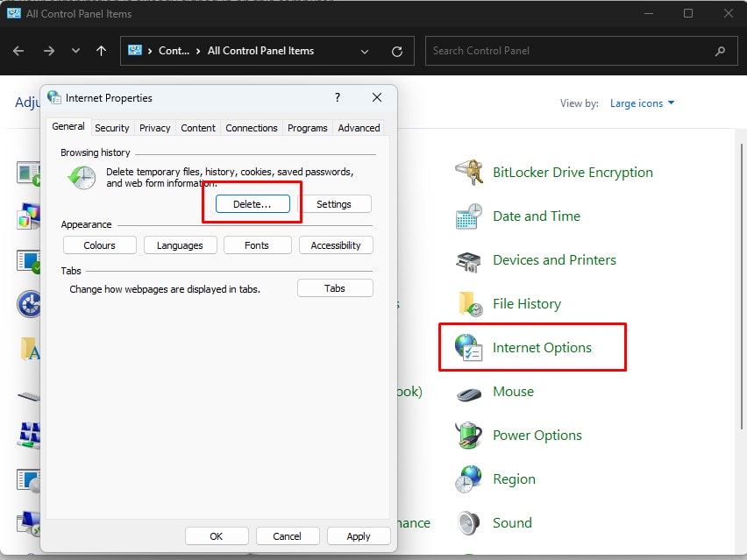Refresh the Control Panel view
The width and height of the screenshot is (747, 560).
tap(397, 51)
